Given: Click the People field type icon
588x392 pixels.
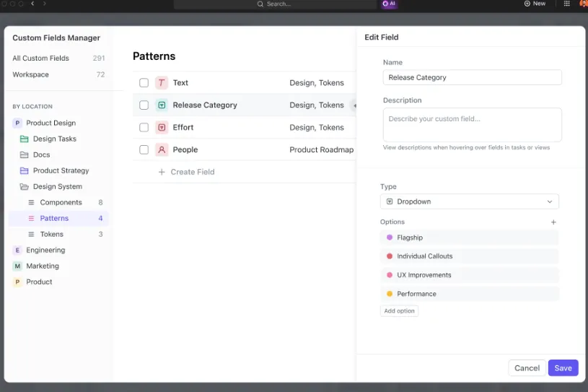Looking at the screenshot, I should pos(162,149).
